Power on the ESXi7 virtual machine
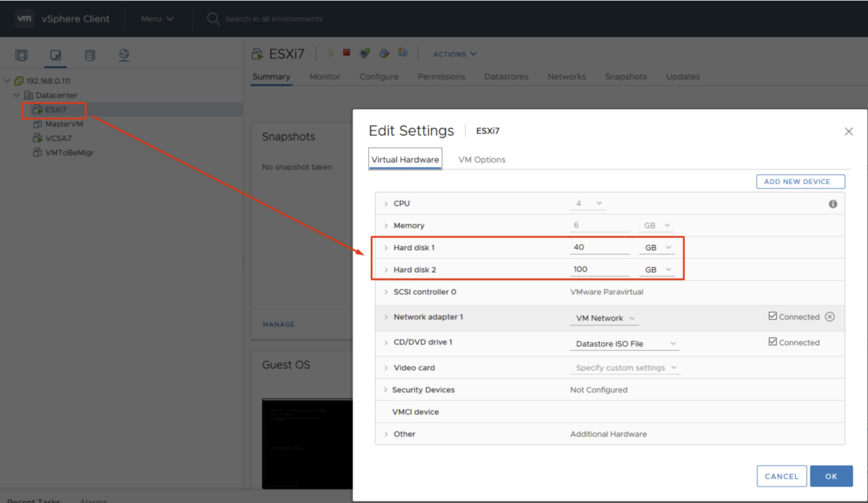 [331, 52]
